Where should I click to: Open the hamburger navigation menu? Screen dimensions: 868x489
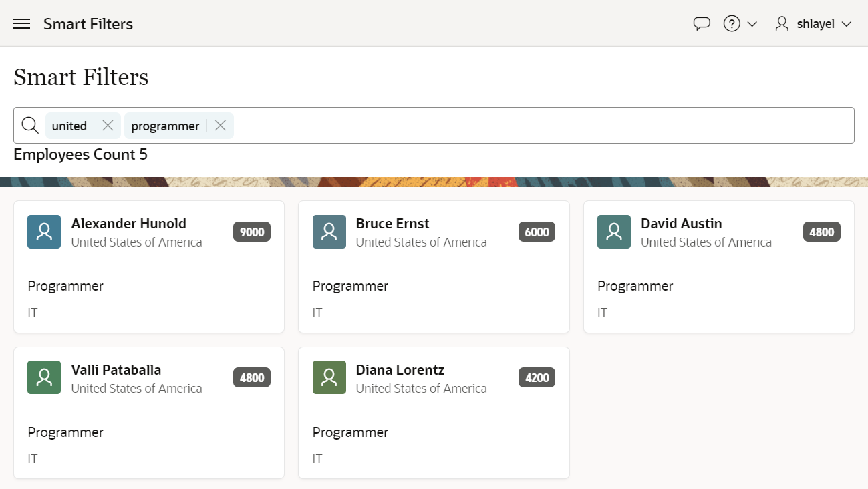[22, 24]
